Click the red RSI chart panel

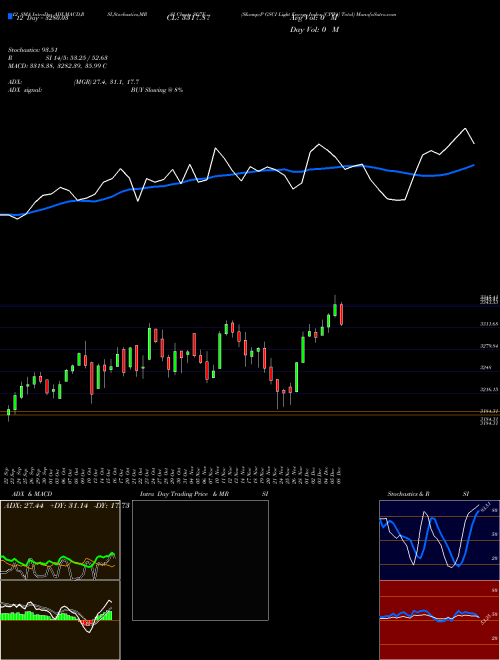coord(439,620)
